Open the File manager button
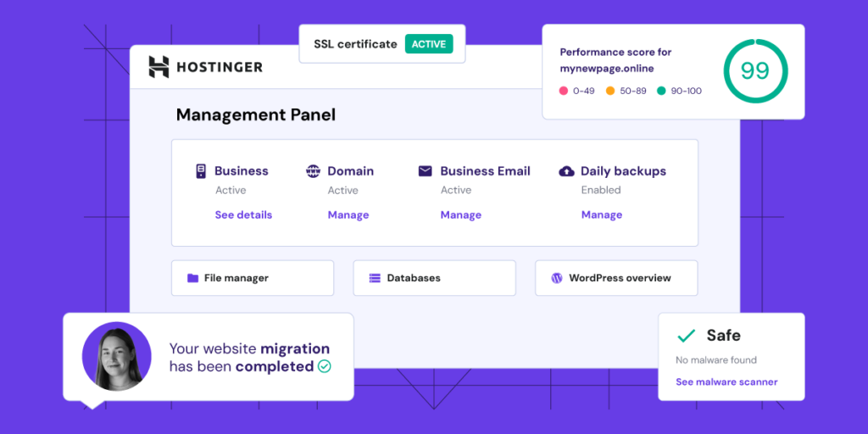The height and width of the screenshot is (434, 868). pyautogui.click(x=253, y=278)
